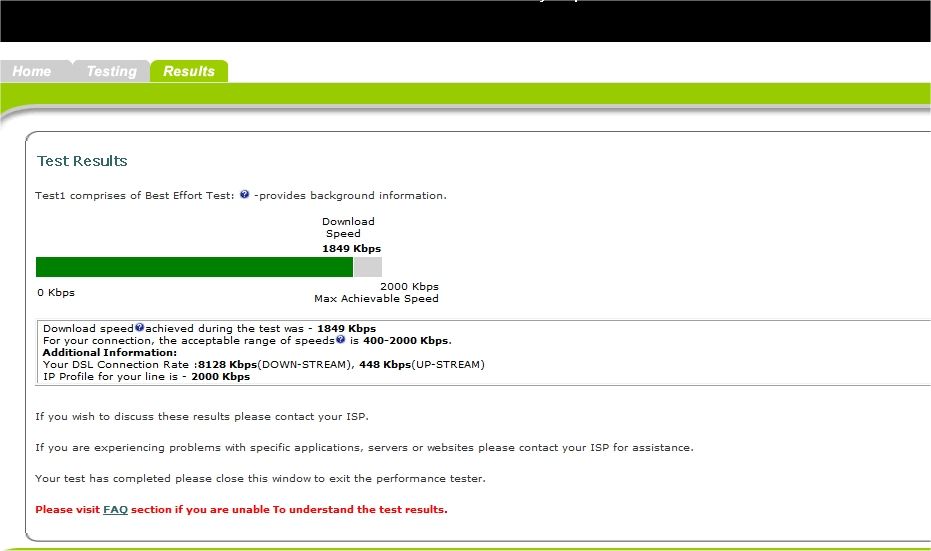This screenshot has width=931, height=551.
Task: Click the '2000 Kbps' max speed label
Action: [409, 286]
